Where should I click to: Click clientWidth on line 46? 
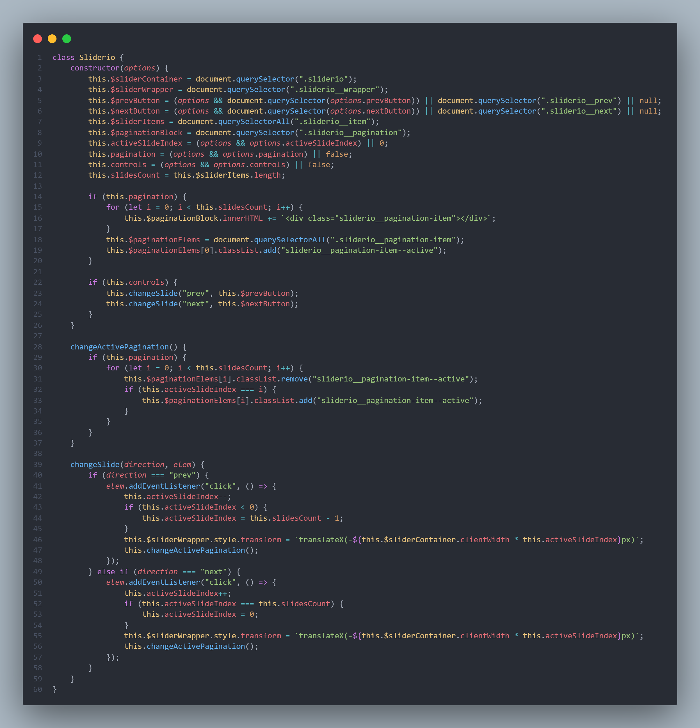click(x=485, y=539)
